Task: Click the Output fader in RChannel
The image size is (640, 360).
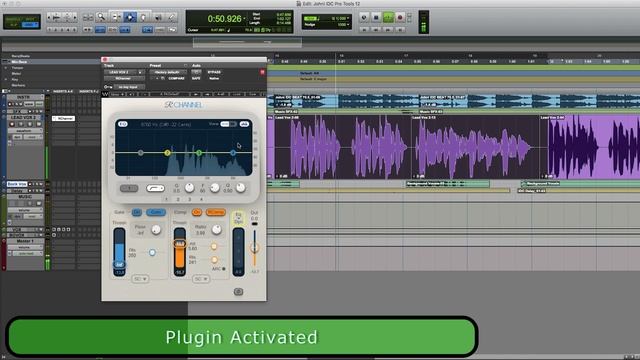Action: (x=254, y=247)
